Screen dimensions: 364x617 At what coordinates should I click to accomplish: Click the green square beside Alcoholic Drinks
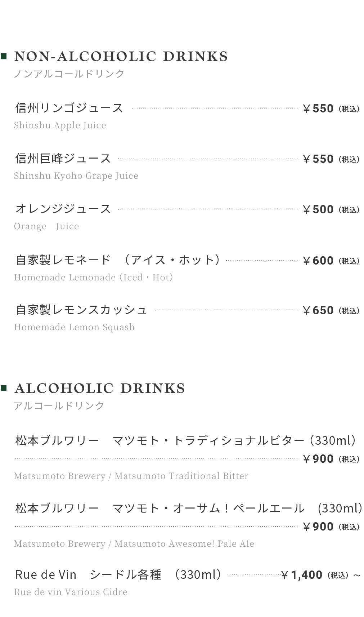point(4,388)
